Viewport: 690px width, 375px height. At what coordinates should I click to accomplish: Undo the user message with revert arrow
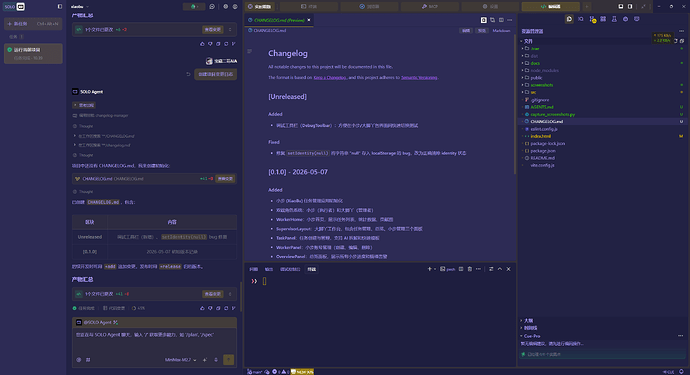point(188,74)
